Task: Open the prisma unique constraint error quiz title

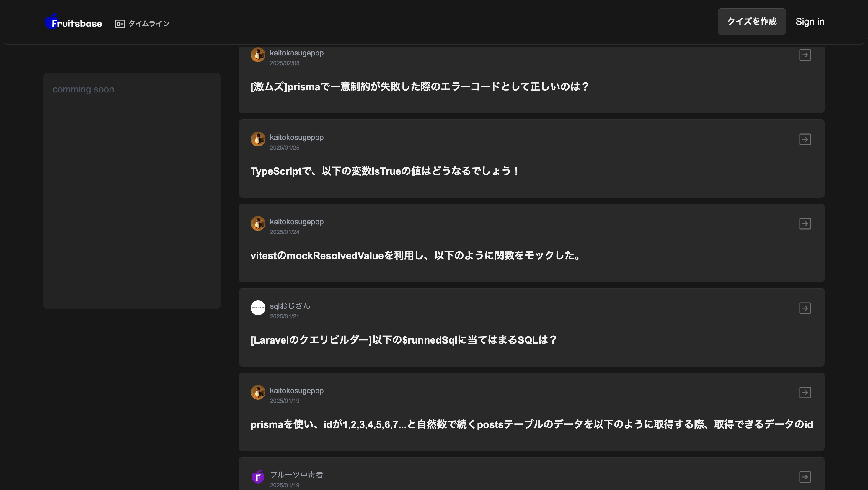Action: coord(420,86)
